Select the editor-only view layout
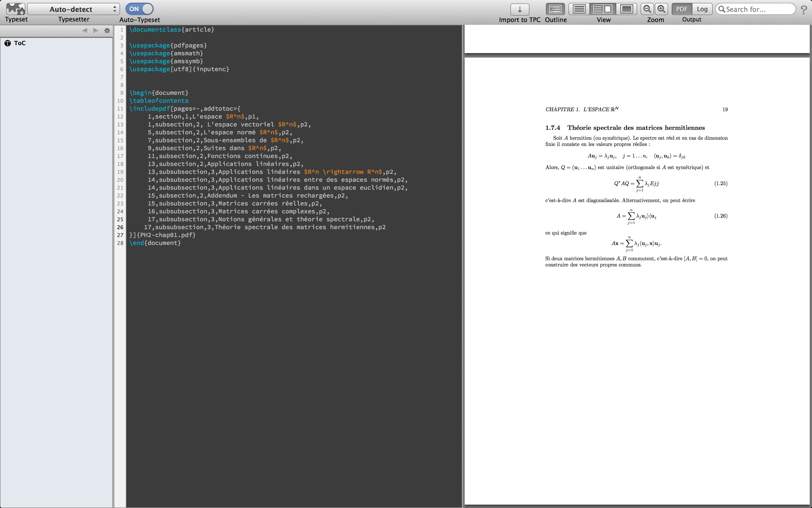This screenshot has height=508, width=812. pos(579,9)
